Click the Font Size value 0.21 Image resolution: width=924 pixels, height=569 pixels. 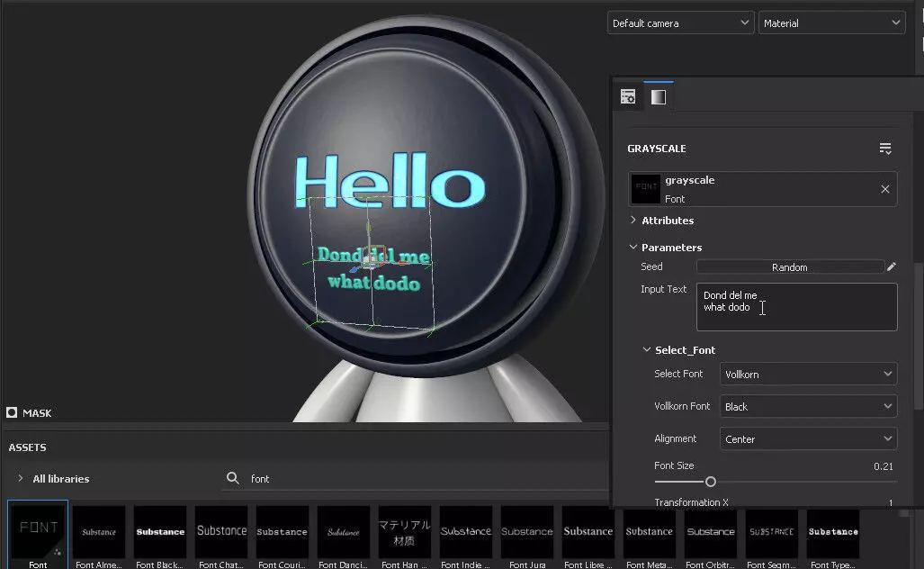coord(883,466)
